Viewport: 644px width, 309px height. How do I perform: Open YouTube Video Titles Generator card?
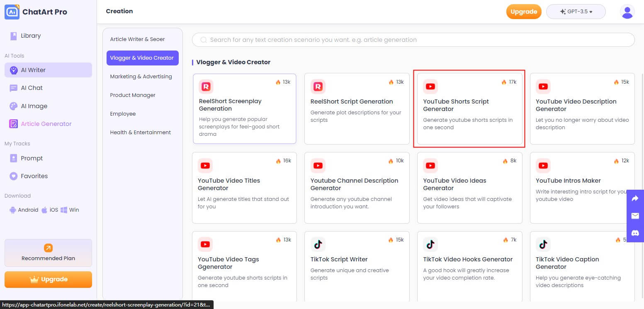244,188
